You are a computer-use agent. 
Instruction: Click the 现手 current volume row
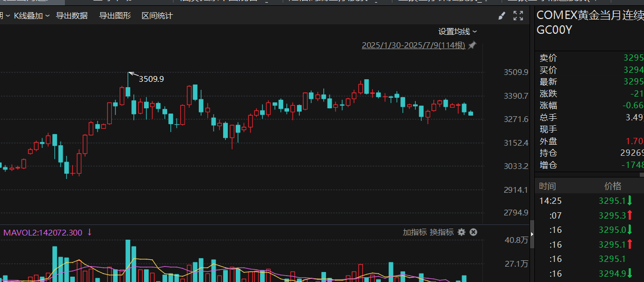click(591, 129)
